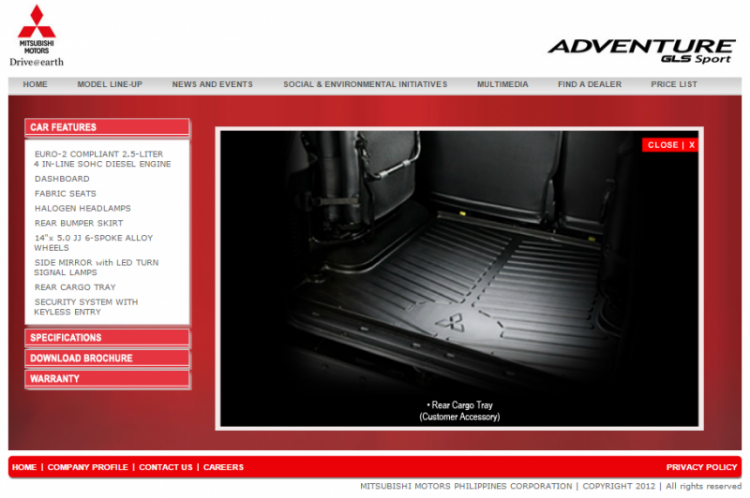
Task: View the Euro-2 compliant diesel engine feature
Action: coord(102,159)
